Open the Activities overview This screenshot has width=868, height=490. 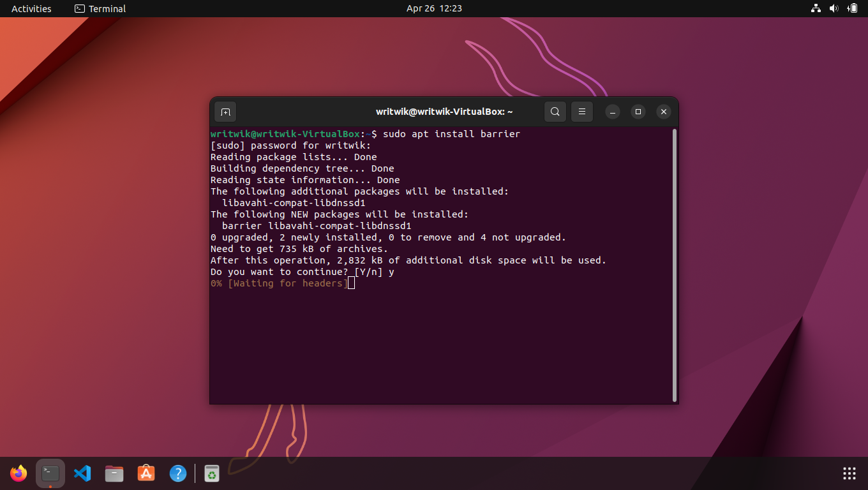(x=30, y=8)
